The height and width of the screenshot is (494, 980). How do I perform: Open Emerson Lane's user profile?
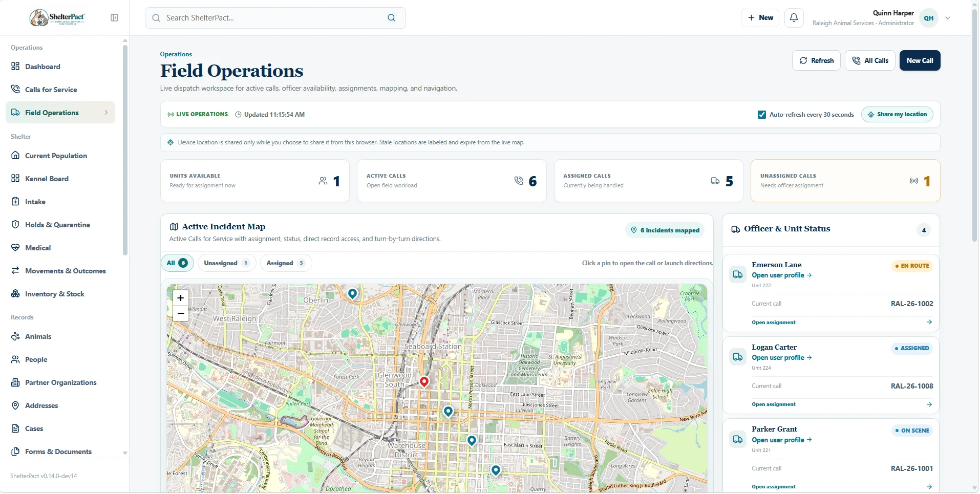click(782, 275)
